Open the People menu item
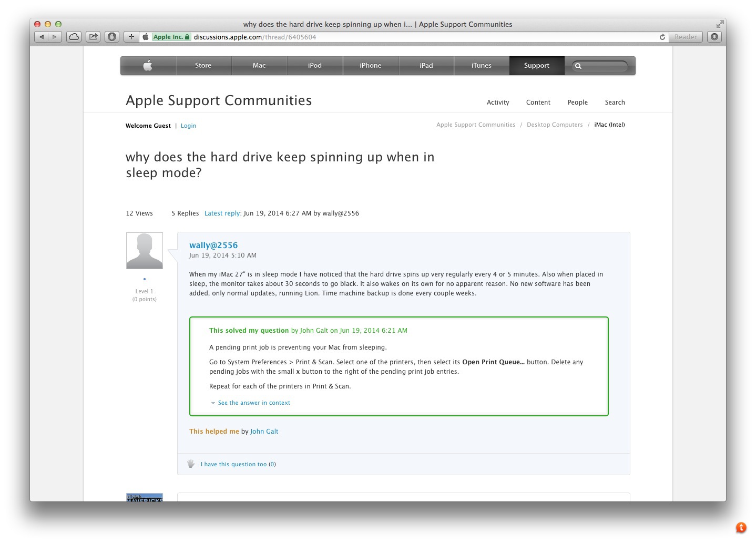Image resolution: width=756 pixels, height=543 pixels. click(578, 103)
